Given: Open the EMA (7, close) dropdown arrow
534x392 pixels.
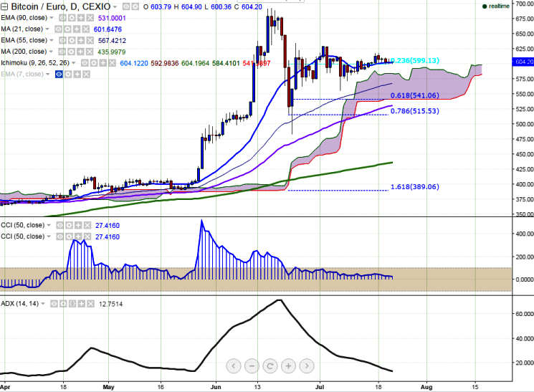Looking at the screenshot, I should coord(48,74).
